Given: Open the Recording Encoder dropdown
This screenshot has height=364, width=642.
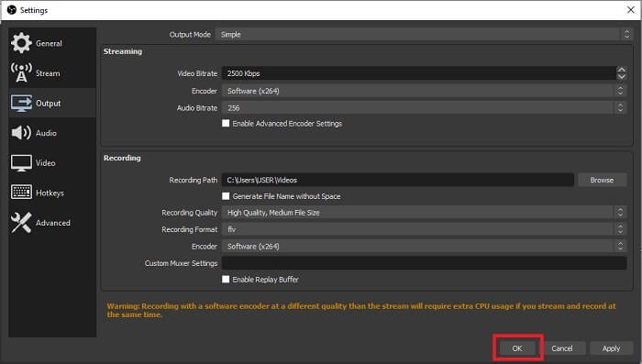Looking at the screenshot, I should pyautogui.click(x=424, y=246).
